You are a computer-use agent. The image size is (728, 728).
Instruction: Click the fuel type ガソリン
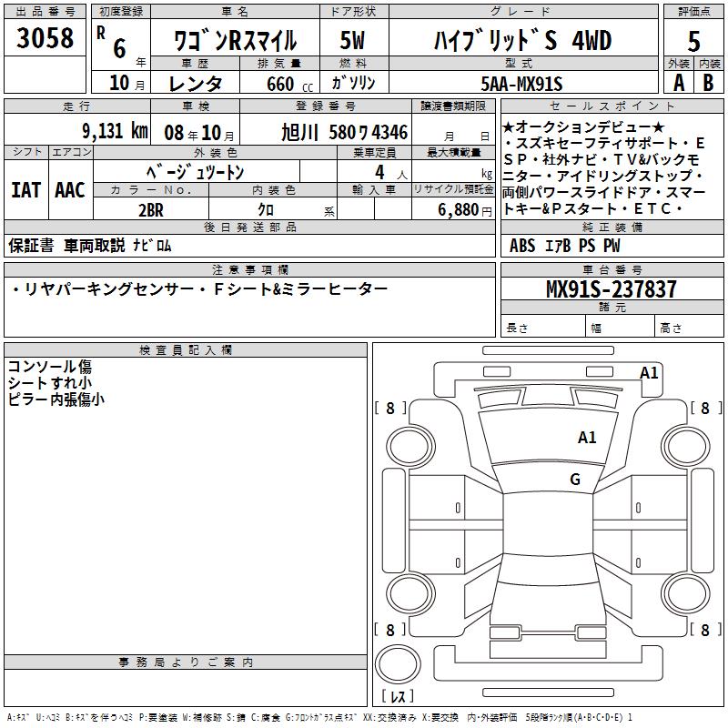point(353,83)
